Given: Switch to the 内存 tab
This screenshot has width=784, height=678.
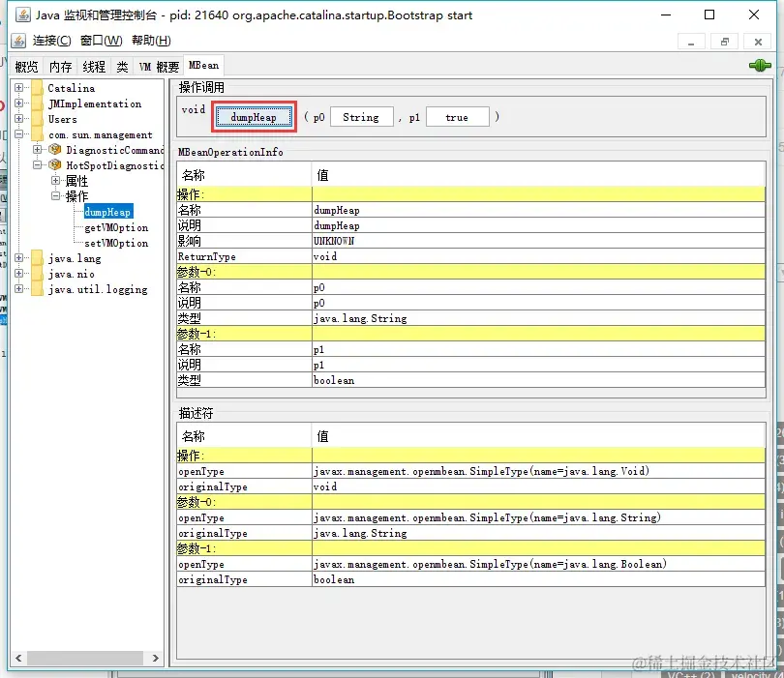Looking at the screenshot, I should pos(61,67).
